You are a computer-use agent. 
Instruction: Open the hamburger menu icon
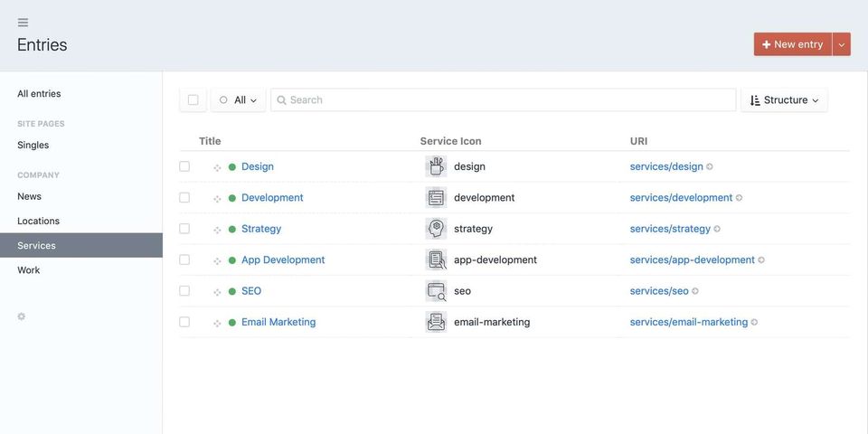(x=23, y=23)
